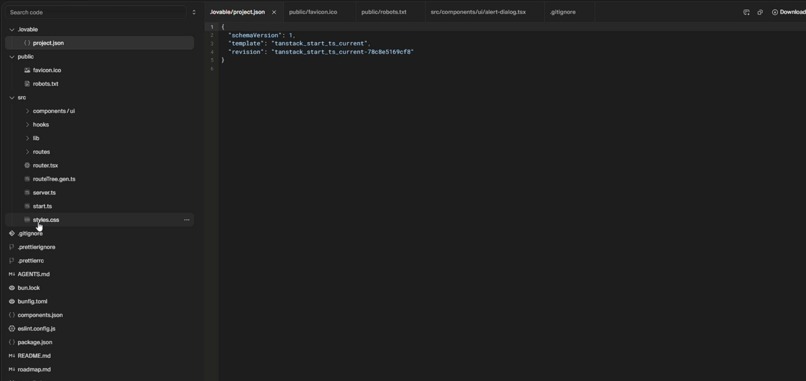Click the first toolbar icon left of Download
Image resolution: width=806 pixels, height=381 pixels.
746,12
